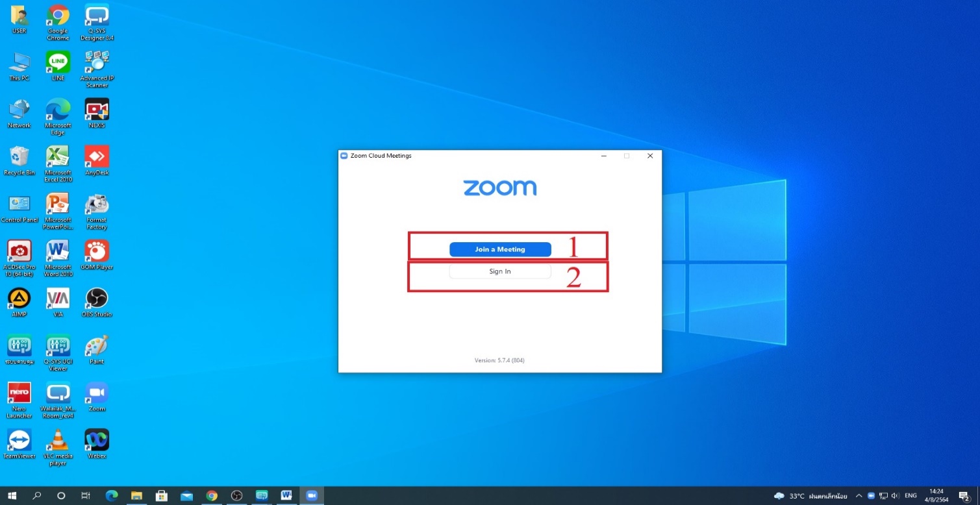Select the Q-SYS UCI Viewer desktop shortcut
980x505 pixels.
58,353
